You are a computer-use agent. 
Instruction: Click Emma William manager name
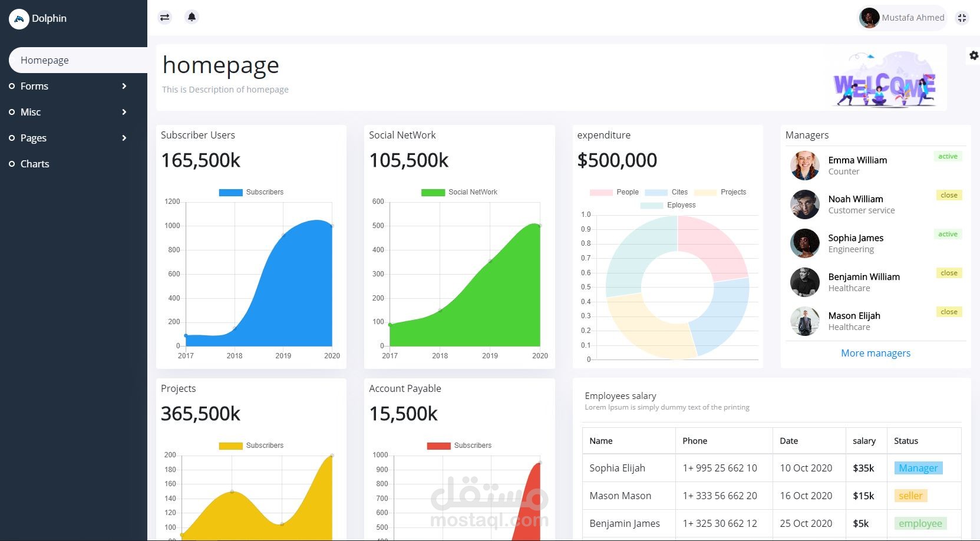click(x=857, y=160)
